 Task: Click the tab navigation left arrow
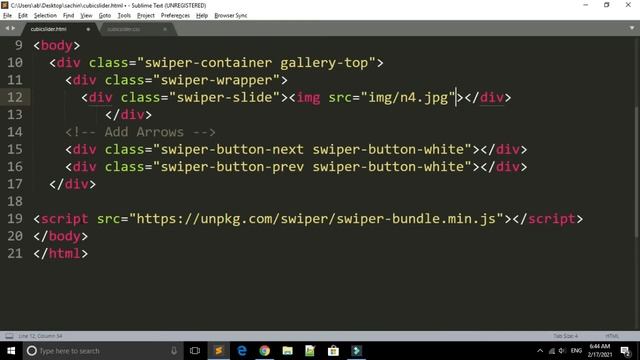pyautogui.click(x=7, y=28)
